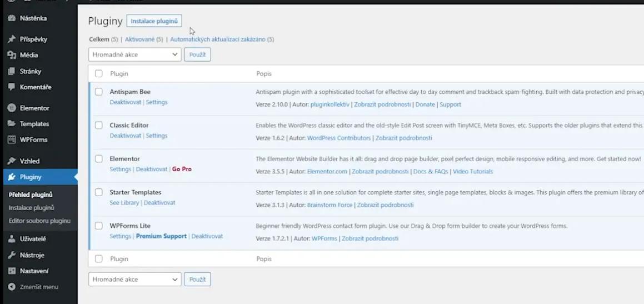Open Settings for Classic Editor
644x304 pixels.
(x=157, y=136)
